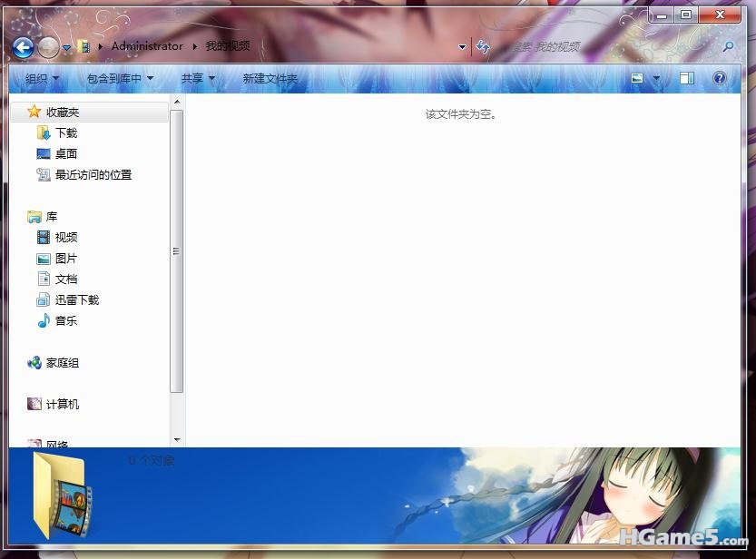Select 我的视频 in the address breadcrumb
The height and width of the screenshot is (559, 756).
pos(228,46)
